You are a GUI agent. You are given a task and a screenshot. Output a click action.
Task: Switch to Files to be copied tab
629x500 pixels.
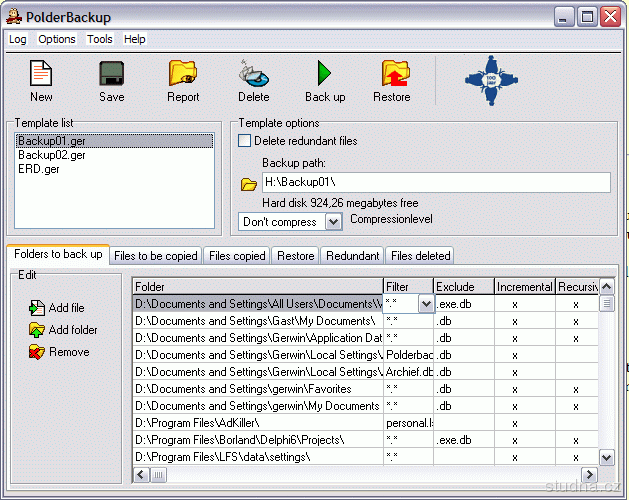pyautogui.click(x=156, y=256)
